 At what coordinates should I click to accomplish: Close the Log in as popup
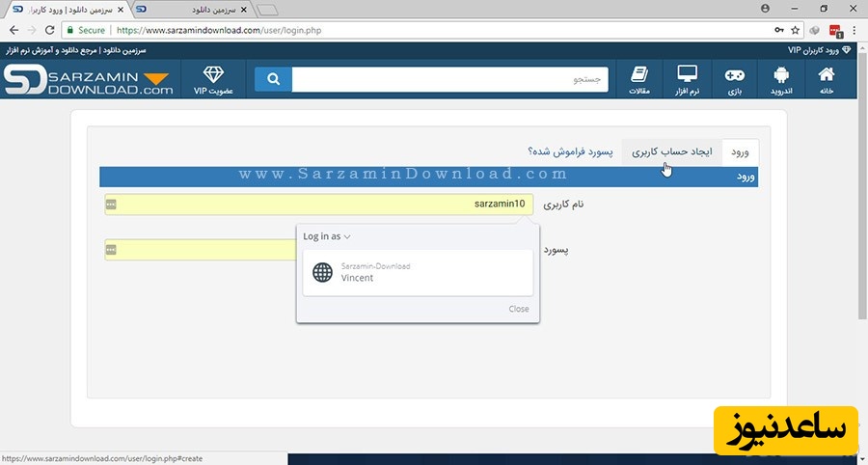(519, 309)
